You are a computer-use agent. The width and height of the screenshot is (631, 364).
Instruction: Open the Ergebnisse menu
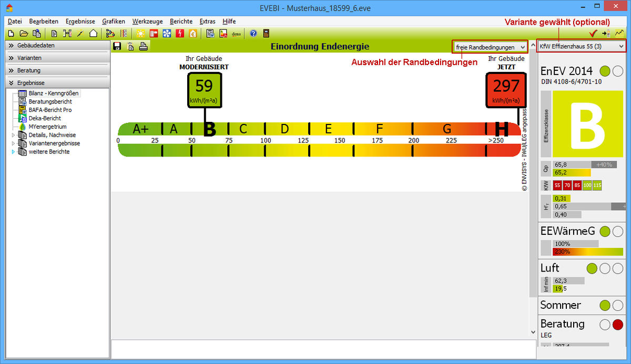80,22
